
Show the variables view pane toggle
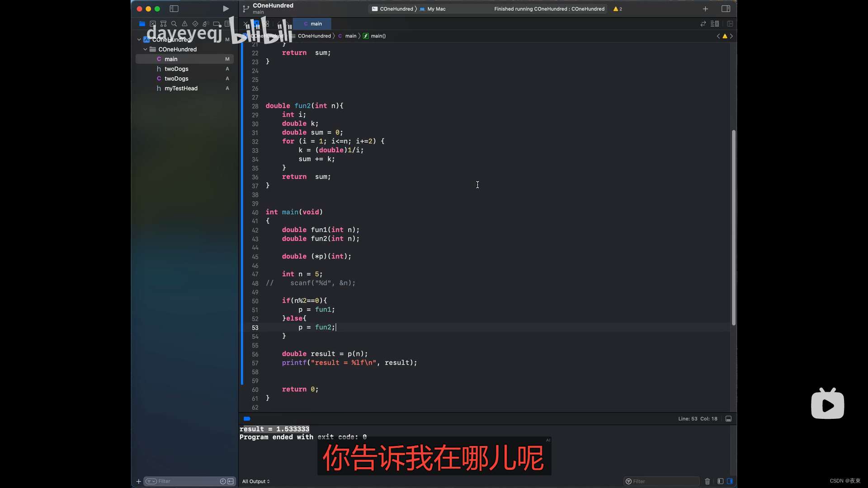(x=720, y=481)
